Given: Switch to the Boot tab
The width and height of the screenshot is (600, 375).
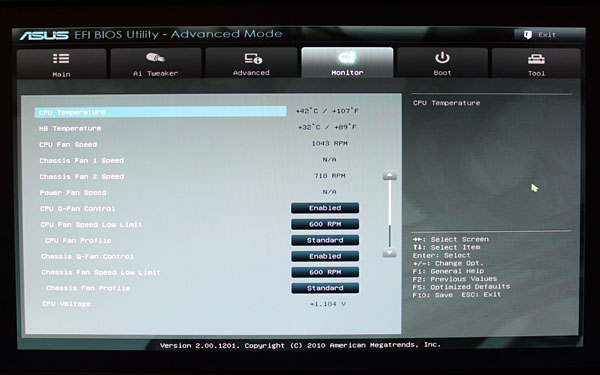Looking at the screenshot, I should 442,64.
